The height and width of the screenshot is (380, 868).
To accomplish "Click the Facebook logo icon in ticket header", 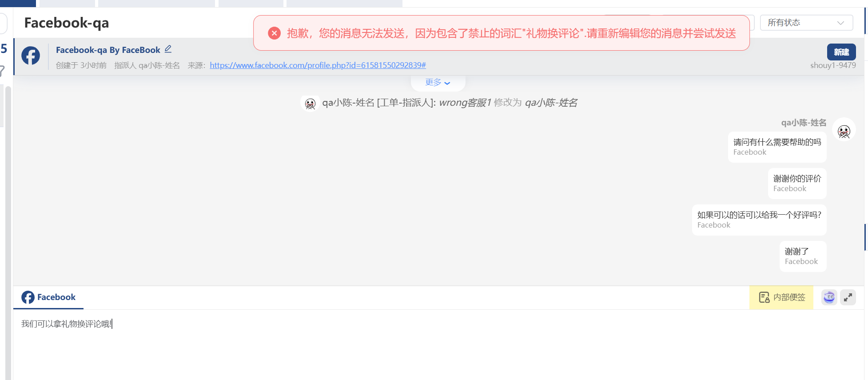I will click(31, 56).
